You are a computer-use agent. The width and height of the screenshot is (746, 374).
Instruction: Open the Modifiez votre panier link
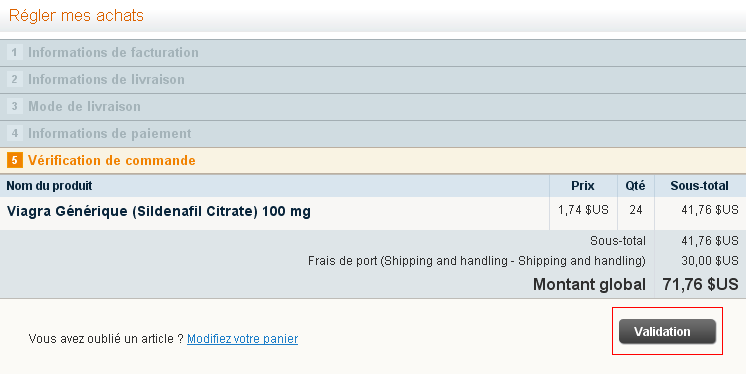242,339
